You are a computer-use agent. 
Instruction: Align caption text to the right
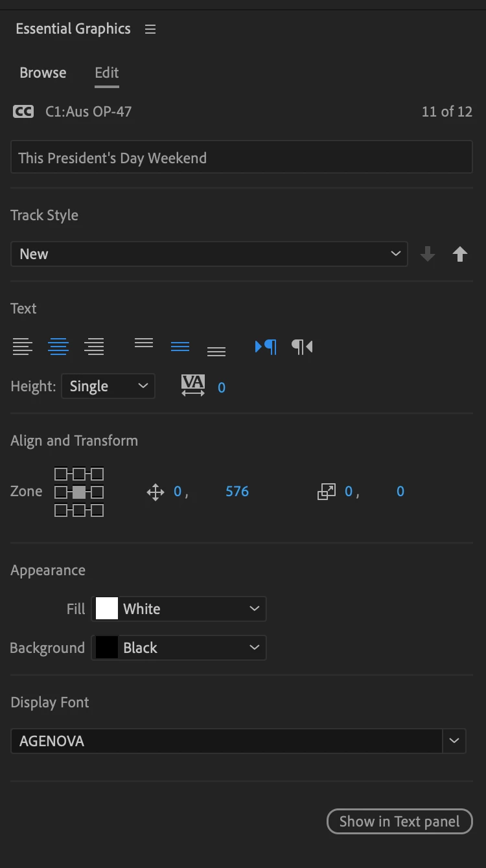point(95,347)
